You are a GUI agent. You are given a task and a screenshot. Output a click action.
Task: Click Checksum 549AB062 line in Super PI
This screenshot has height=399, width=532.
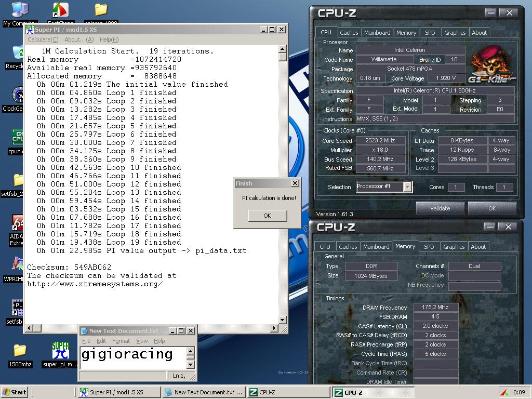(x=69, y=268)
